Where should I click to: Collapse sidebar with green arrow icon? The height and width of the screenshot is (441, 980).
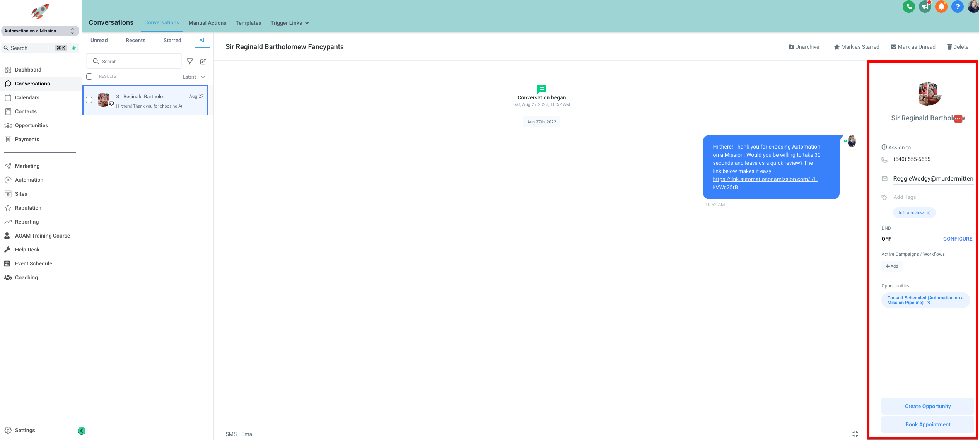click(82, 431)
